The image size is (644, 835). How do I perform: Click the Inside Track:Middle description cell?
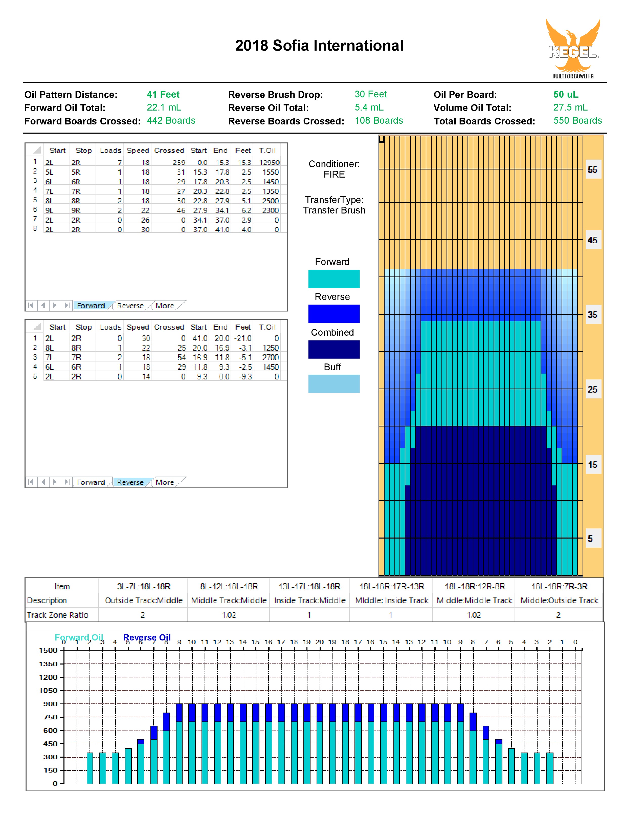coord(309,600)
